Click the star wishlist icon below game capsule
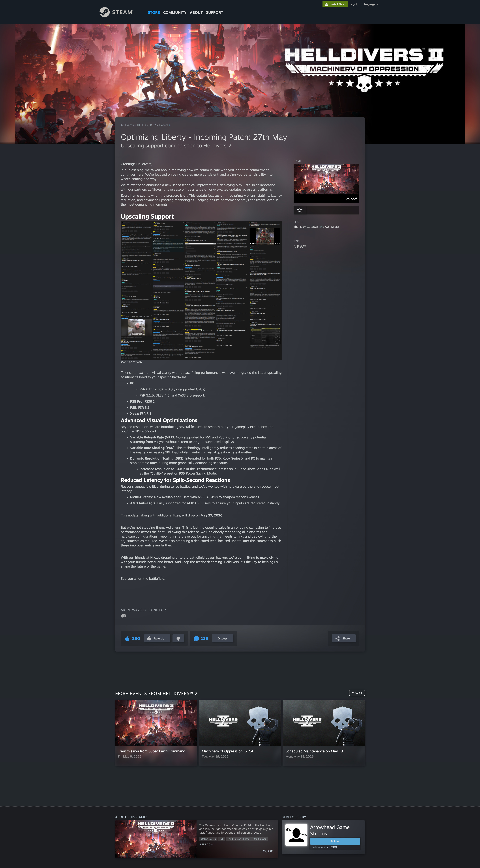480x868 pixels. (300, 210)
